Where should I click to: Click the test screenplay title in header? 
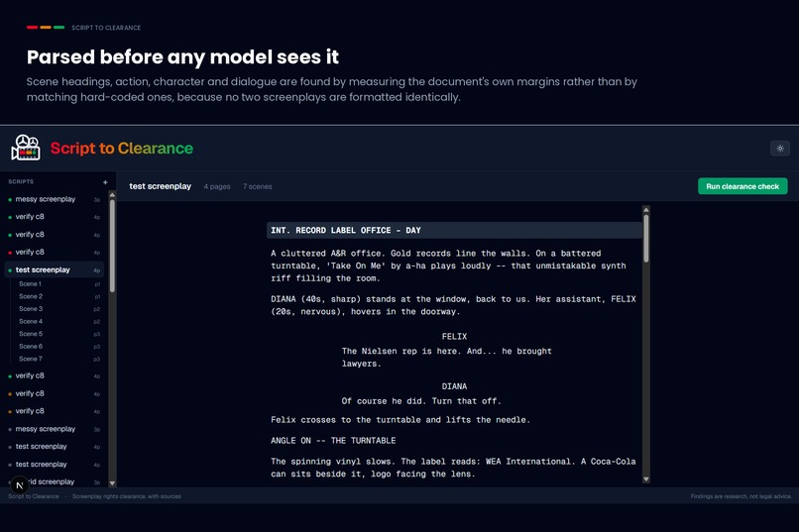pos(160,186)
